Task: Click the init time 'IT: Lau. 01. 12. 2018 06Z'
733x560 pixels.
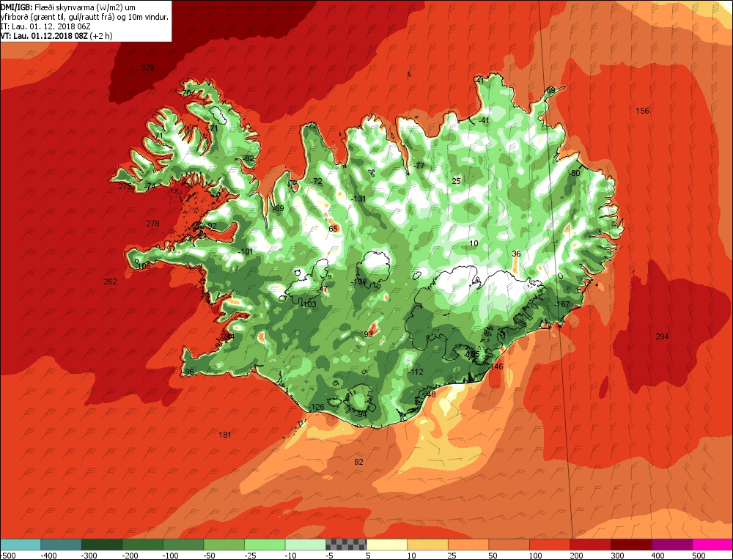Action: 45,26
